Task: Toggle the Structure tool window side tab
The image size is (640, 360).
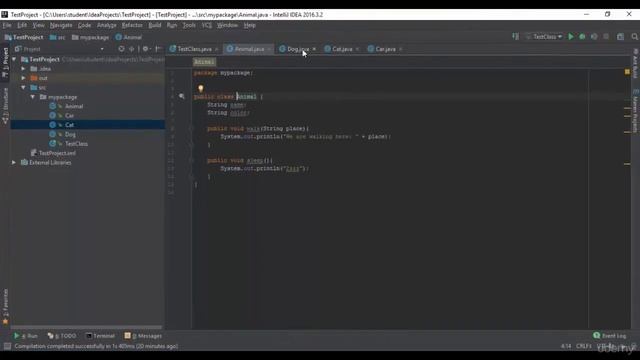Action: coord(5,105)
